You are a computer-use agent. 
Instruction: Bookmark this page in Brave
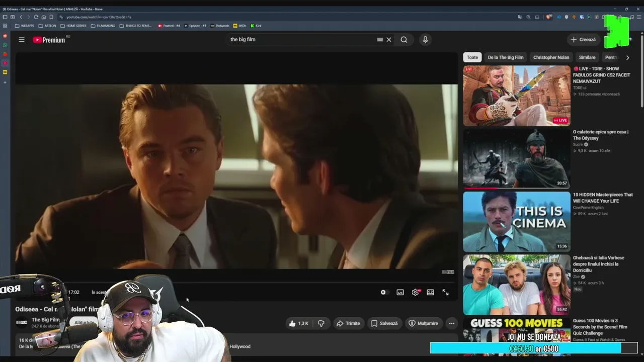[x=51, y=17]
